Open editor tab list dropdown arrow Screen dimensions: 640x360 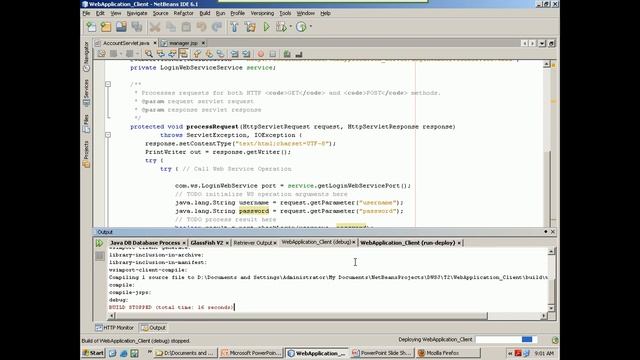coord(542,43)
